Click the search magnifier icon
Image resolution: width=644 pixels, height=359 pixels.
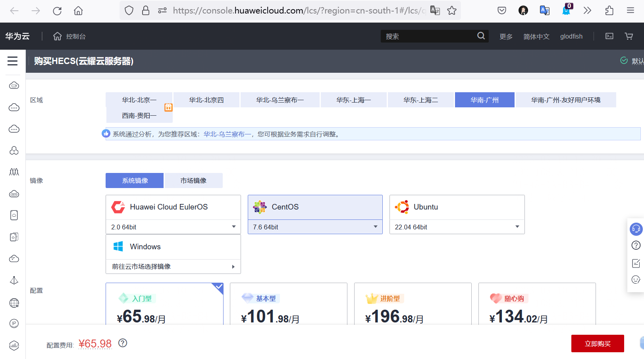pos(481,36)
